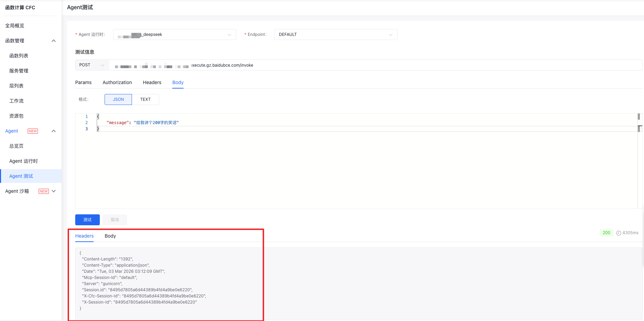Show the response Body tab
The height and width of the screenshot is (321, 644).
[x=110, y=236]
